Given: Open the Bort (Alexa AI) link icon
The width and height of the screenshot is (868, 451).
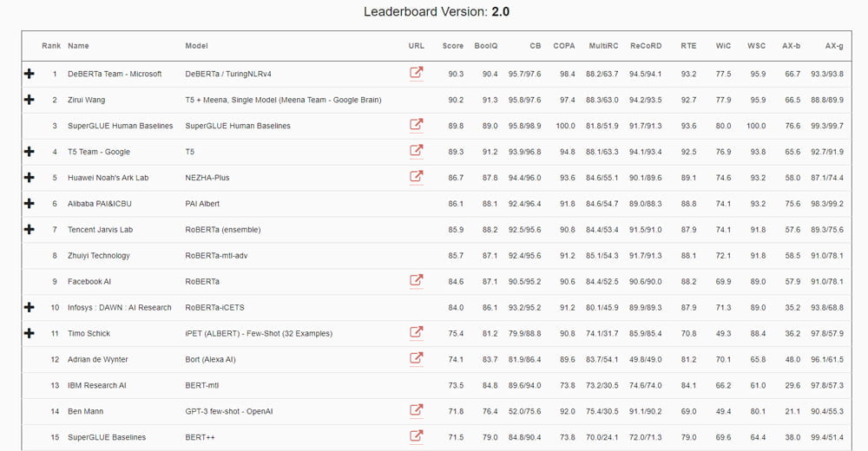Looking at the screenshot, I should coord(417,359).
